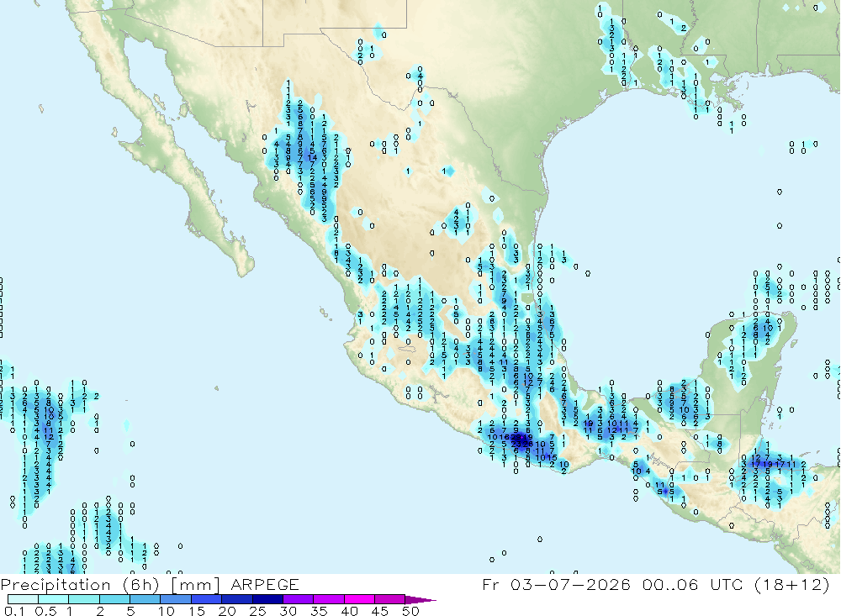Click the '0.5' legend scale value
The height and width of the screenshot is (616, 841).
tap(45, 611)
